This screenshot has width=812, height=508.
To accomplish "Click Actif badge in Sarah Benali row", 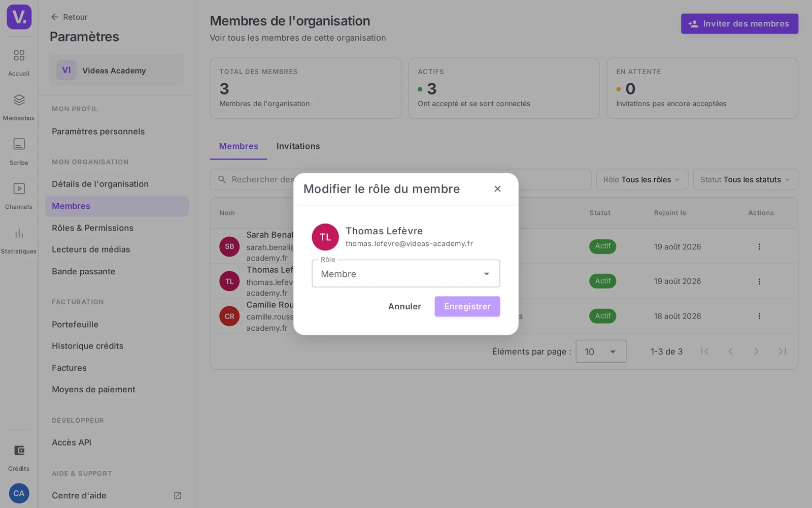I will click(603, 246).
